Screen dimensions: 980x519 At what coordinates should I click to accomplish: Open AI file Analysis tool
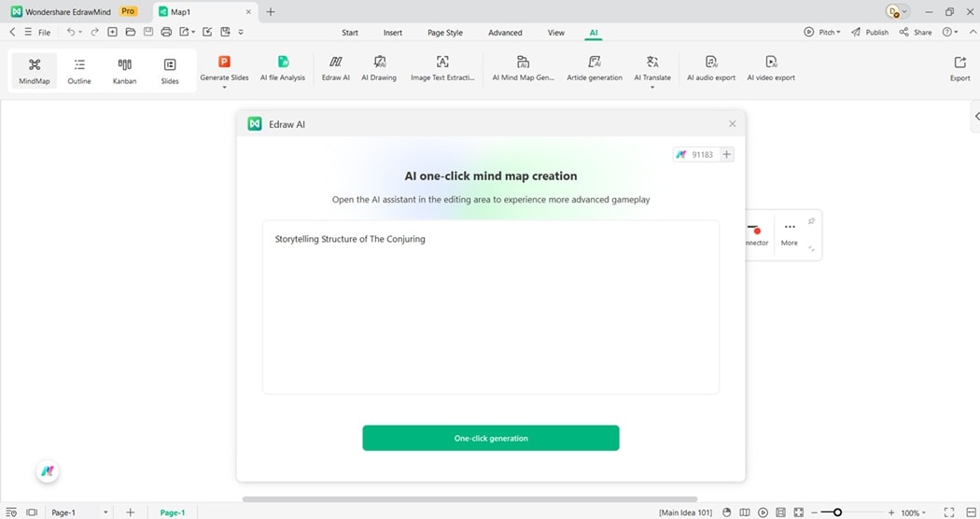(283, 68)
